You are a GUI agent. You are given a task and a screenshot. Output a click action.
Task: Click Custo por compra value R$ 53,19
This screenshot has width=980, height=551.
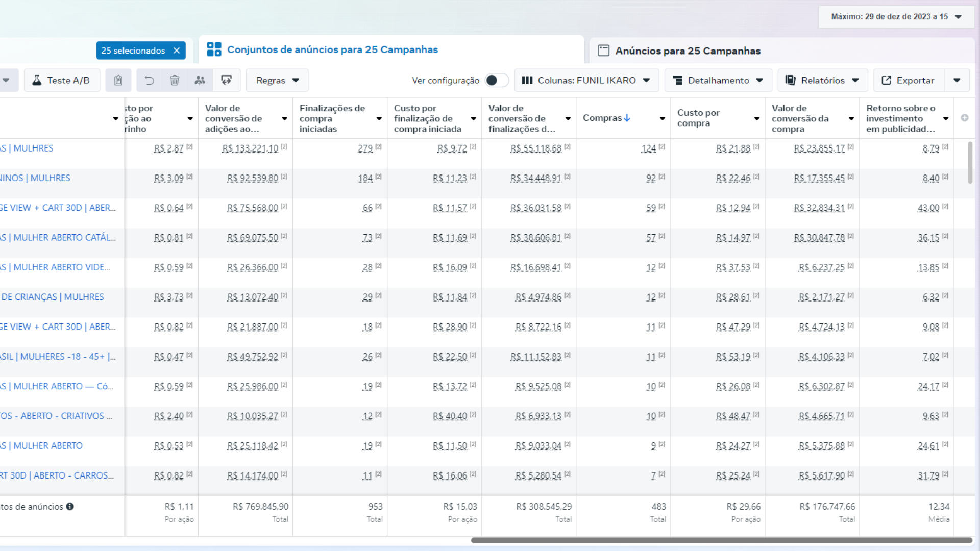click(733, 357)
